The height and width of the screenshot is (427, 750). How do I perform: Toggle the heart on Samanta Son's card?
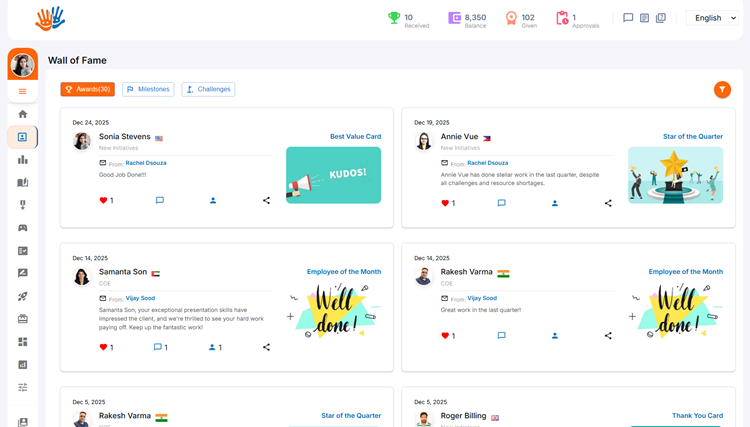103,347
